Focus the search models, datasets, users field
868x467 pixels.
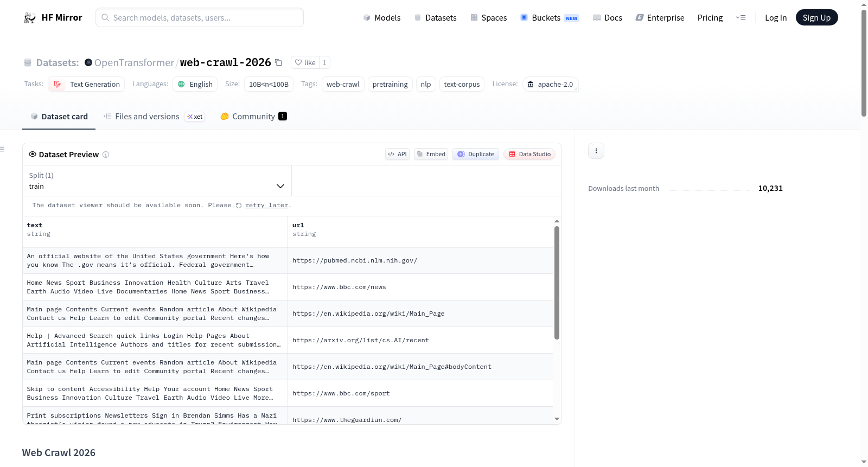click(200, 18)
